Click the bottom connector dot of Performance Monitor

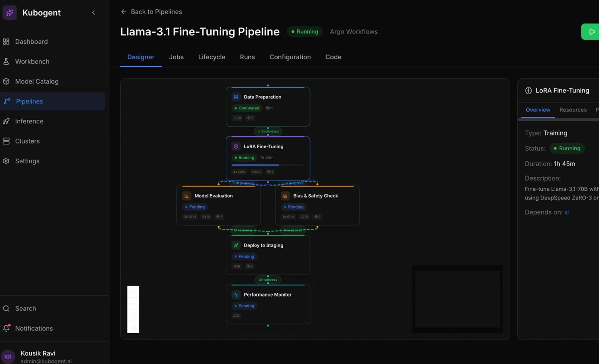pos(268,326)
